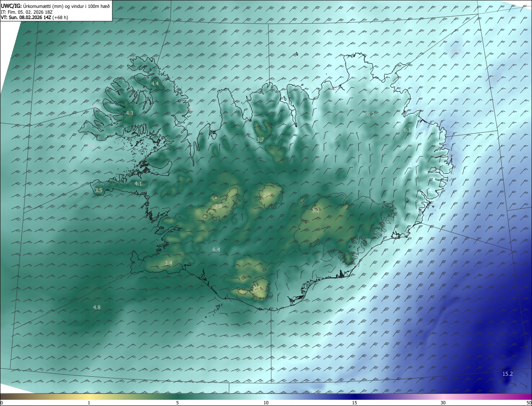Click the 4.4 value label on the map
Image resolution: width=532 pixels, height=406 pixels.
pyautogui.click(x=155, y=84)
